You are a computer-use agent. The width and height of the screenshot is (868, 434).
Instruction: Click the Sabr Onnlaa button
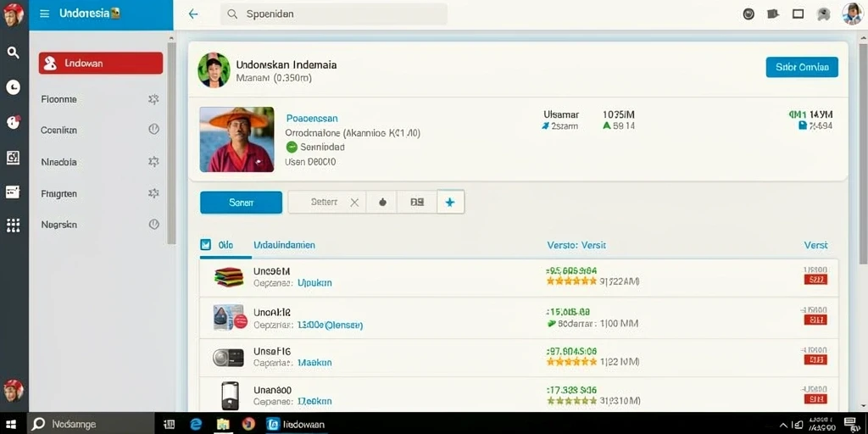point(802,67)
